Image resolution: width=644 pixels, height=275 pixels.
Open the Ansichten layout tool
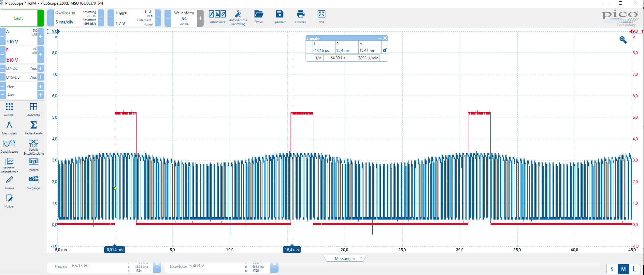click(34, 110)
